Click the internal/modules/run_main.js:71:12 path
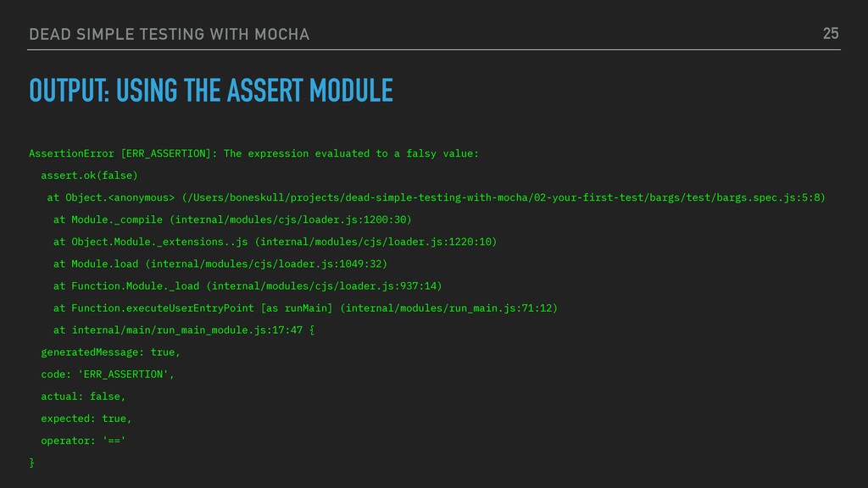The height and width of the screenshot is (488, 868). coord(449,308)
